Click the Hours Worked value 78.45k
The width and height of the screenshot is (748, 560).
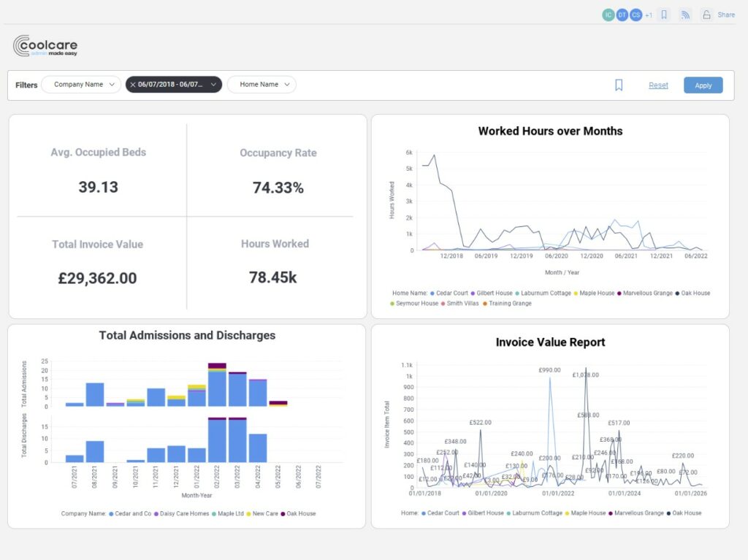[x=273, y=277]
